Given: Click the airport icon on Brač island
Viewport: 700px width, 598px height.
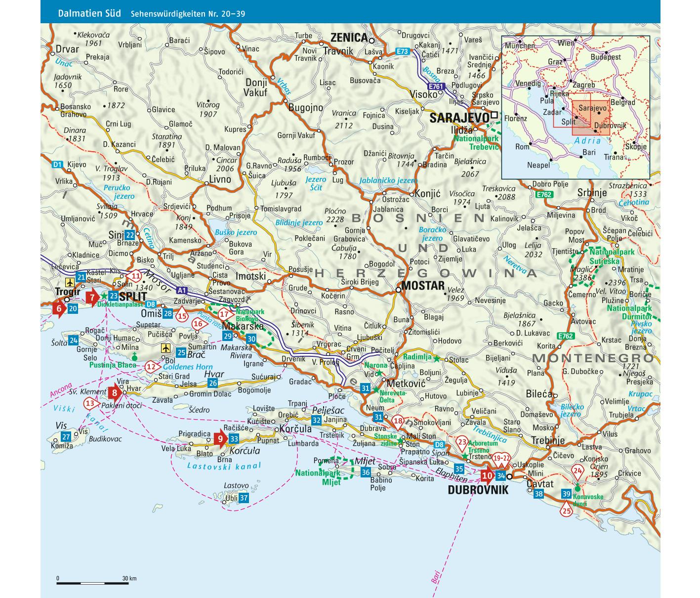Looking at the screenshot, I should (166, 348).
